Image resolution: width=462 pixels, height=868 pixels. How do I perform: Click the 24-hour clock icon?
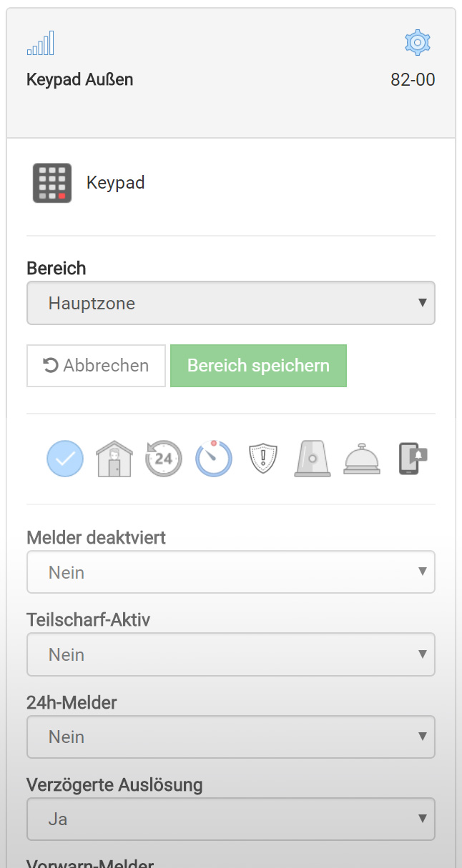click(164, 459)
